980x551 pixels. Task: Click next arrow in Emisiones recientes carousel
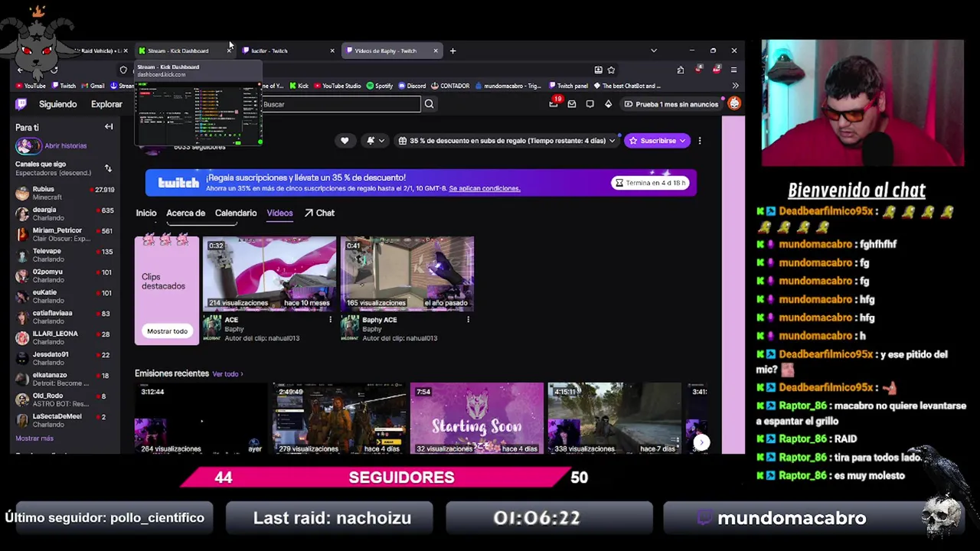[701, 442]
